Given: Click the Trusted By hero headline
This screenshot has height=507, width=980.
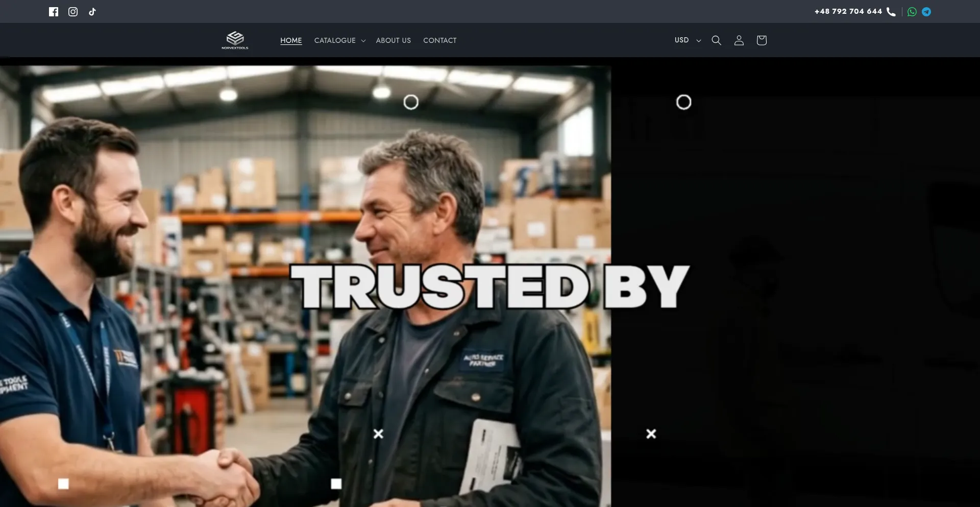Looking at the screenshot, I should (490, 286).
